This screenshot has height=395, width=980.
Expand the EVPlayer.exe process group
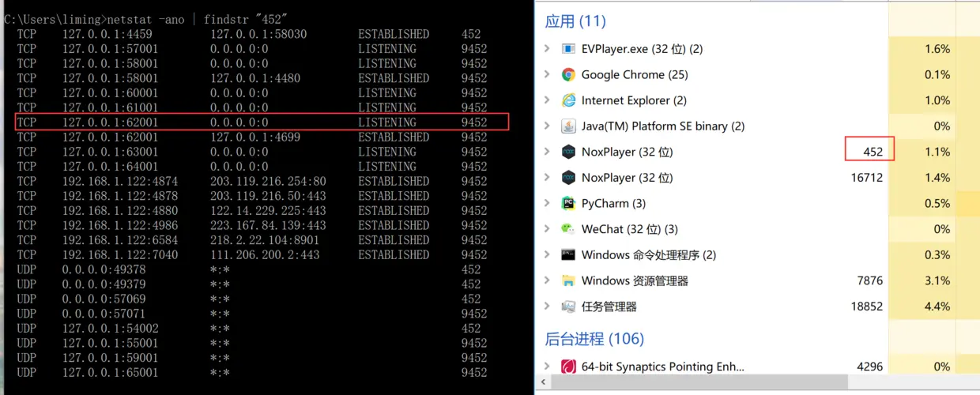tap(547, 49)
